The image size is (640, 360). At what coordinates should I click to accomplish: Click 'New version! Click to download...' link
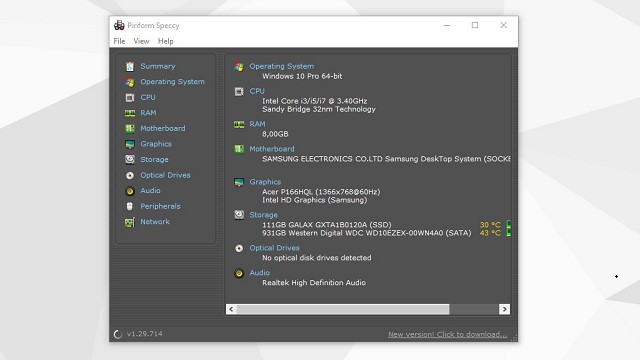(447, 334)
